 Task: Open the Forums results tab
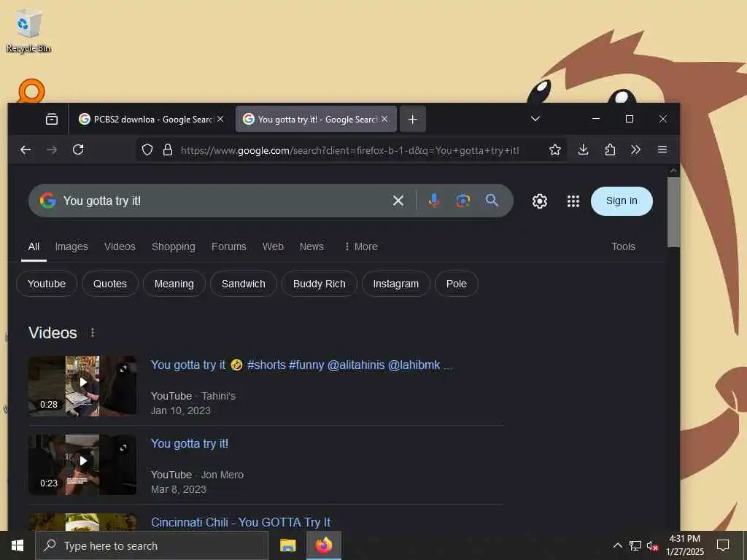click(228, 246)
